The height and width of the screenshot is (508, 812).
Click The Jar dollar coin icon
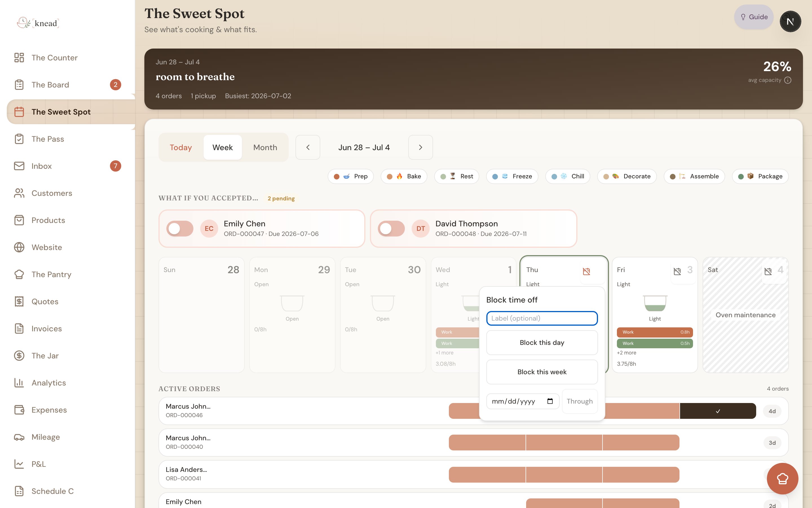(19, 356)
